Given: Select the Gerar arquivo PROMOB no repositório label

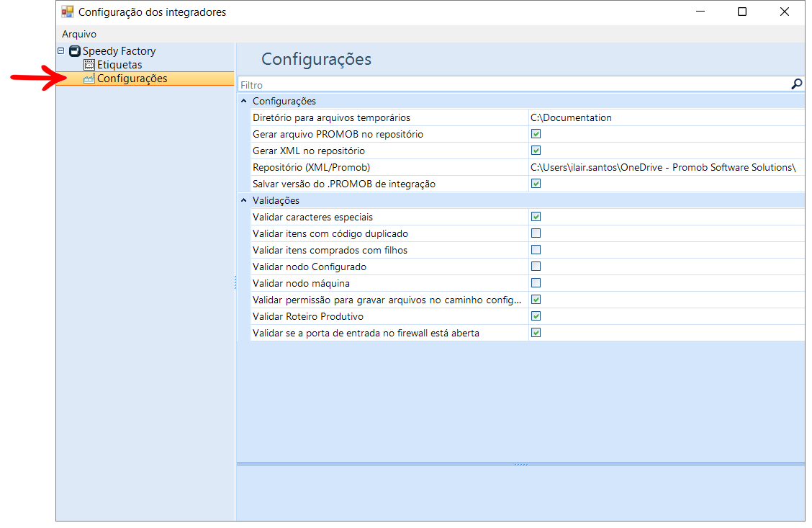Looking at the screenshot, I should coord(338,134).
